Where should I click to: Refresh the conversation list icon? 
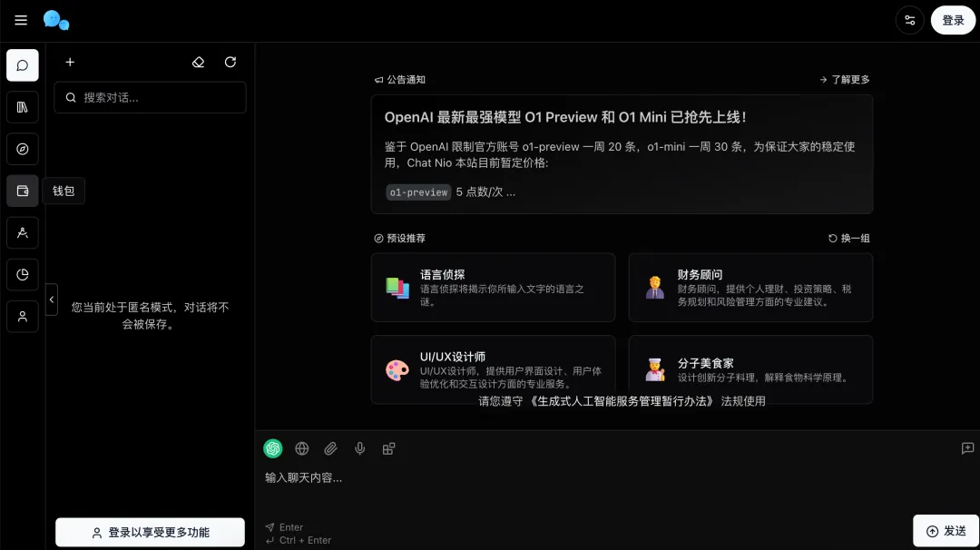point(230,62)
